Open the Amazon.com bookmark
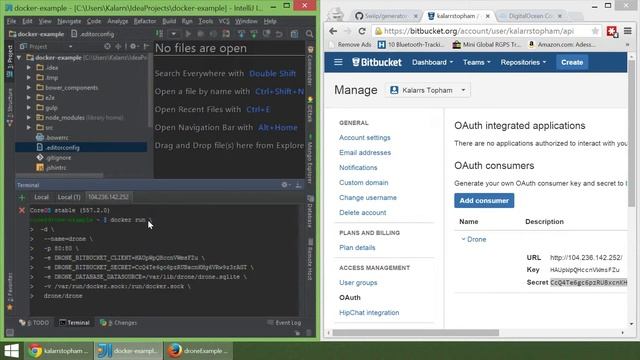 click(562, 44)
